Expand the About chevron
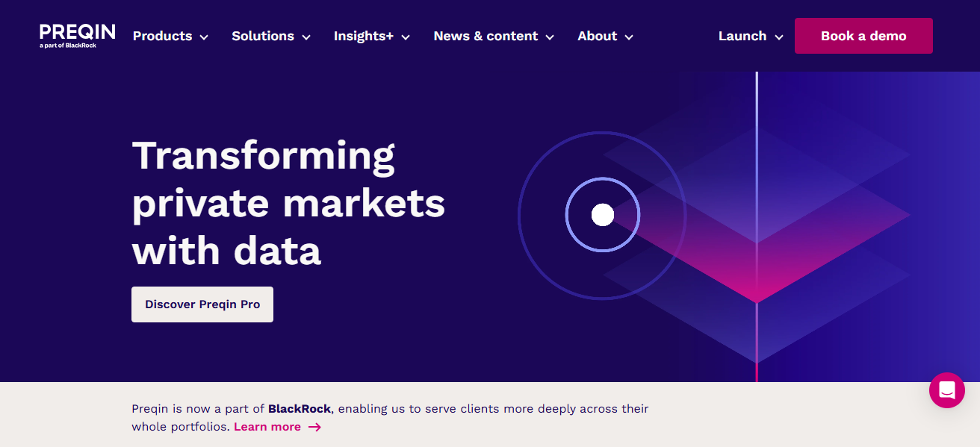Image resolution: width=980 pixels, height=447 pixels. click(629, 37)
